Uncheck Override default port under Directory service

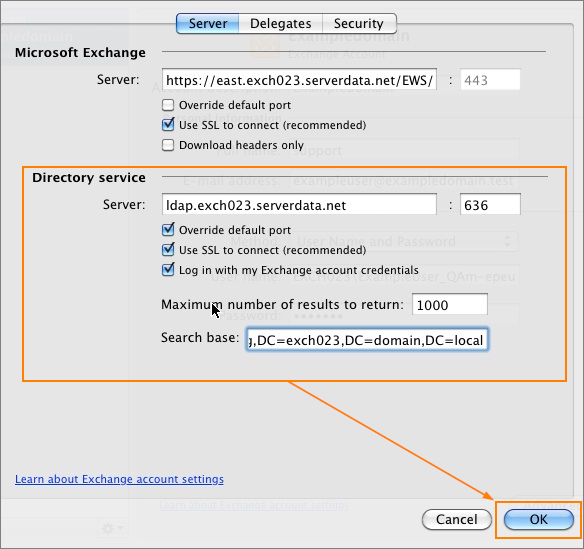[168, 229]
